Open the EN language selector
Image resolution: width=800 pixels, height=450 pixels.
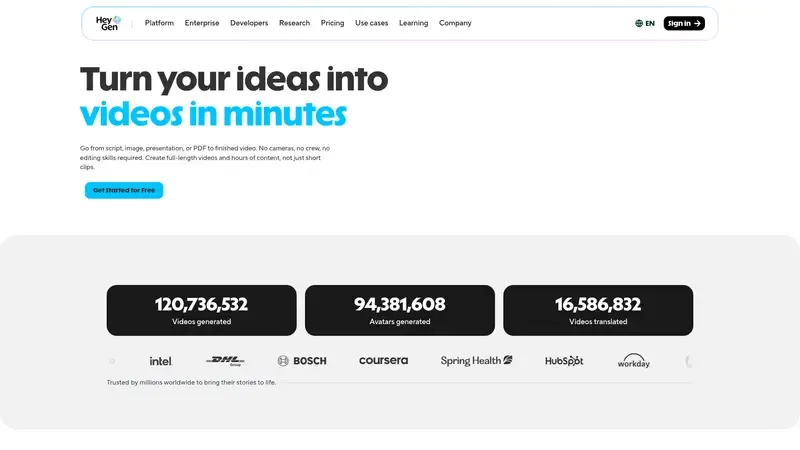coord(650,23)
